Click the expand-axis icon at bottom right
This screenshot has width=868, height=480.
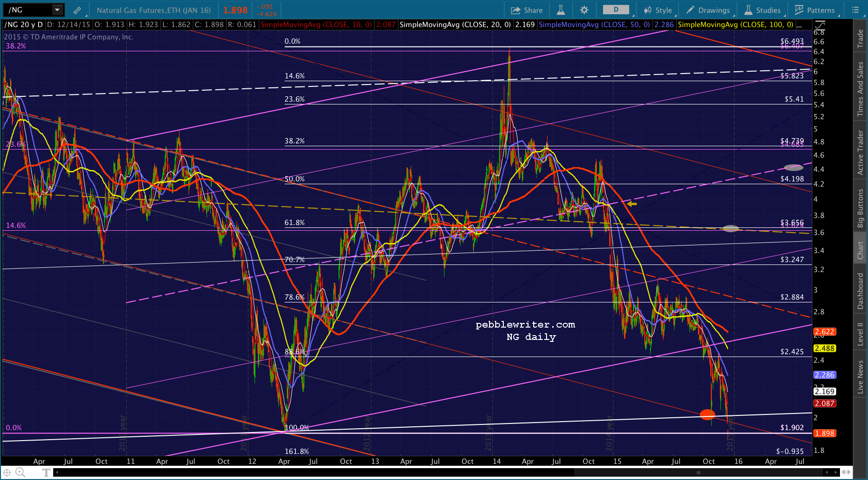(x=846, y=472)
